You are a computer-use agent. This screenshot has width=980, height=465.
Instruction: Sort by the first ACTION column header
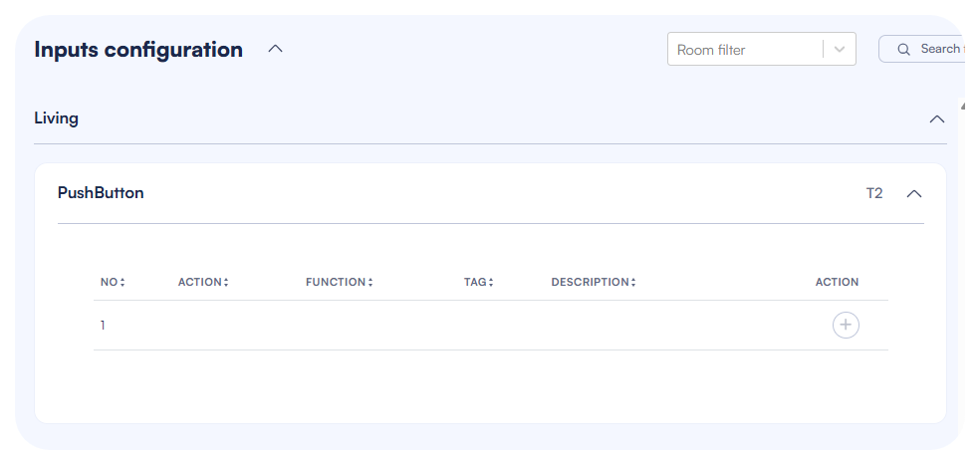pos(203,282)
